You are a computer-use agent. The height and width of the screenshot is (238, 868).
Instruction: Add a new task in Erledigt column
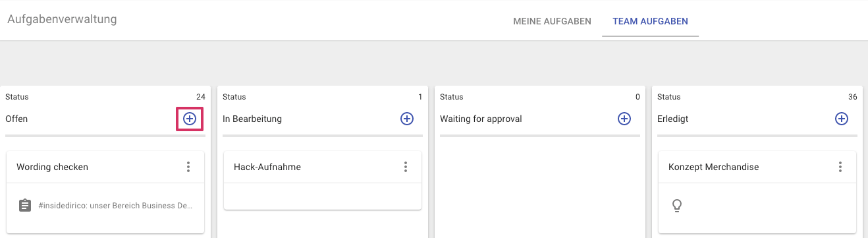tap(842, 119)
